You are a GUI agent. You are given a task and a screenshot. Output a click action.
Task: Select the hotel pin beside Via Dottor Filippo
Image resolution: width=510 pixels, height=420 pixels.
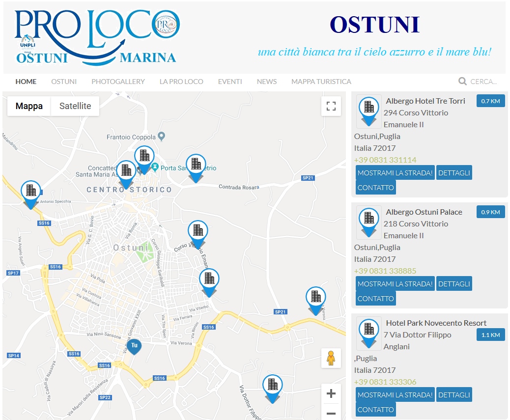pos(273,389)
